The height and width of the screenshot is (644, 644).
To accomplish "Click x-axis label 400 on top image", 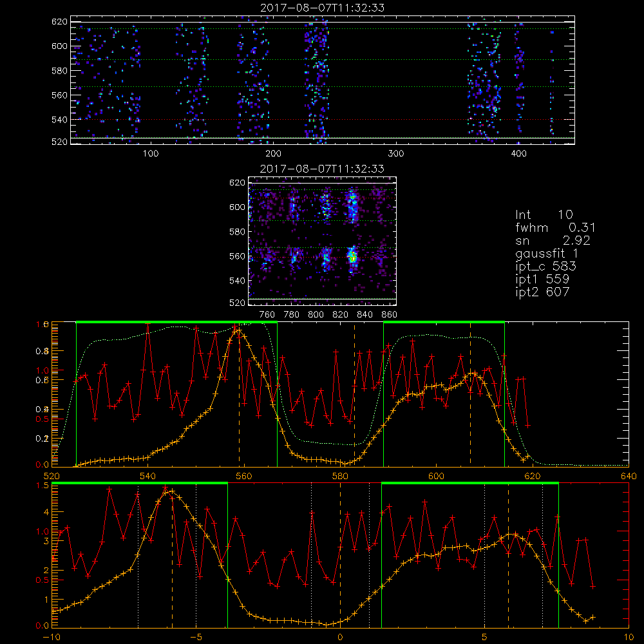I will click(518, 154).
